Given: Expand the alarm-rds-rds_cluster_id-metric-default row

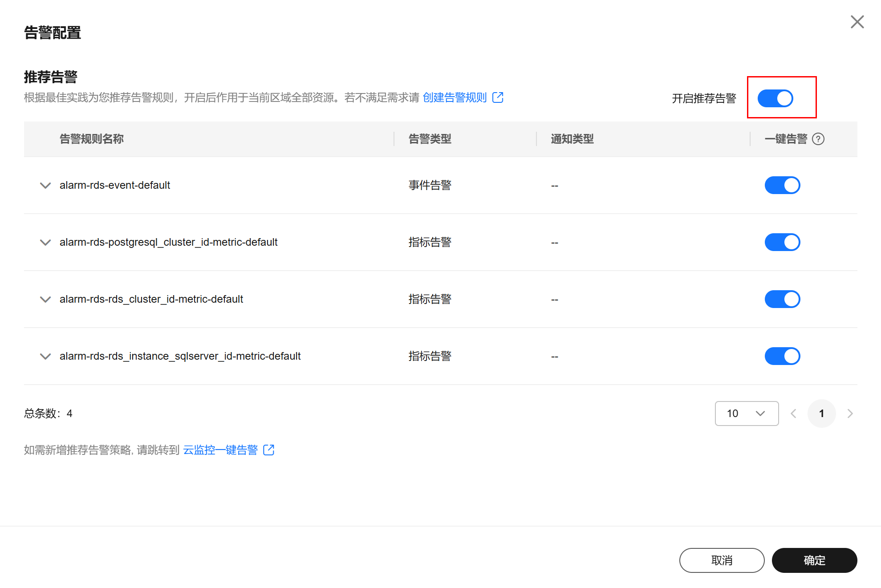Looking at the screenshot, I should 45,299.
